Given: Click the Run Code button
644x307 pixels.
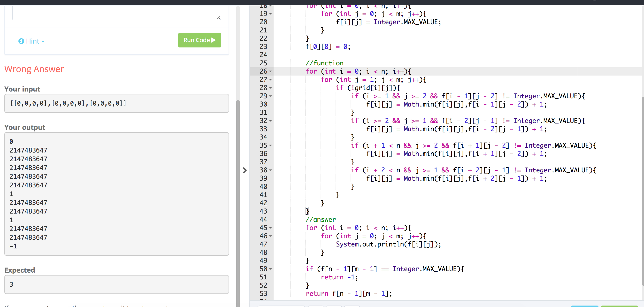Looking at the screenshot, I should pos(199,40).
